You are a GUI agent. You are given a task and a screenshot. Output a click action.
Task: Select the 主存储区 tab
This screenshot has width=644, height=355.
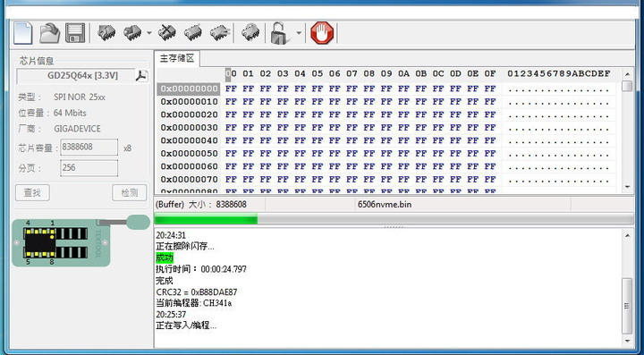pyautogui.click(x=177, y=59)
